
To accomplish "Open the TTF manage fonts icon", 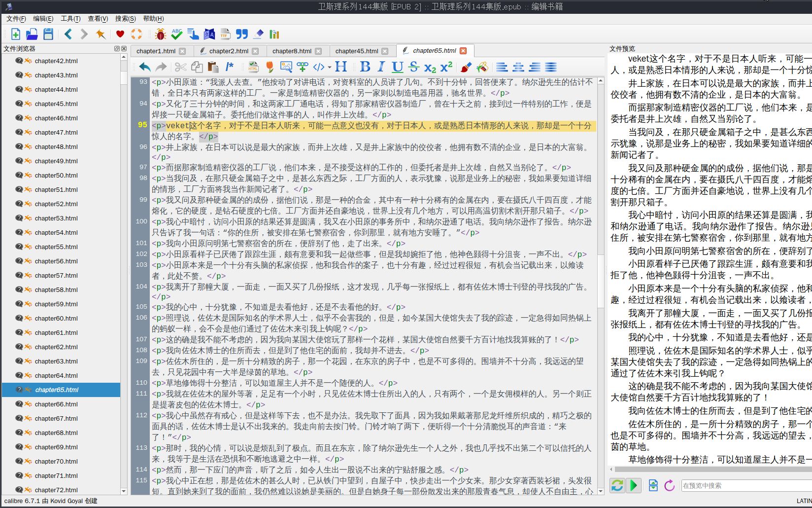I will 225,34.
